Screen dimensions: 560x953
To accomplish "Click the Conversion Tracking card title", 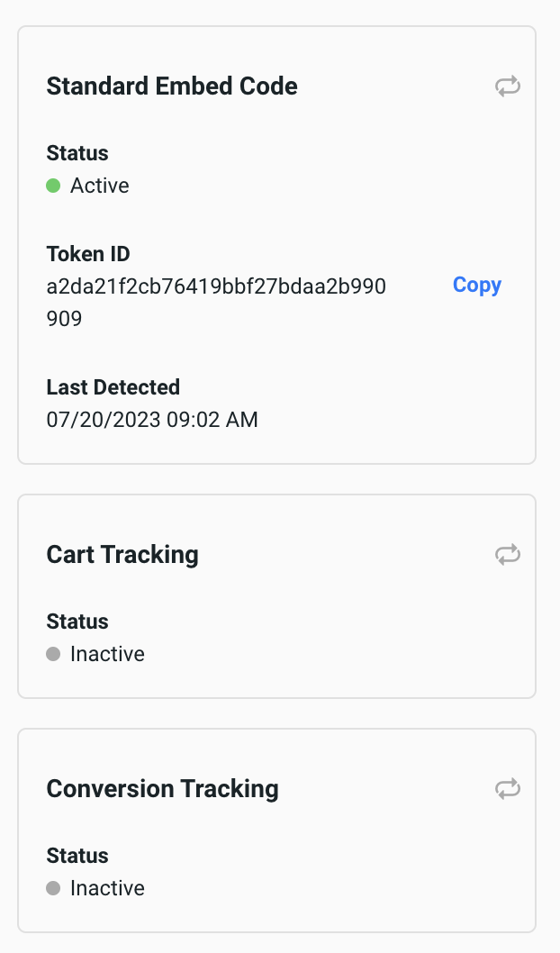I will tap(162, 789).
